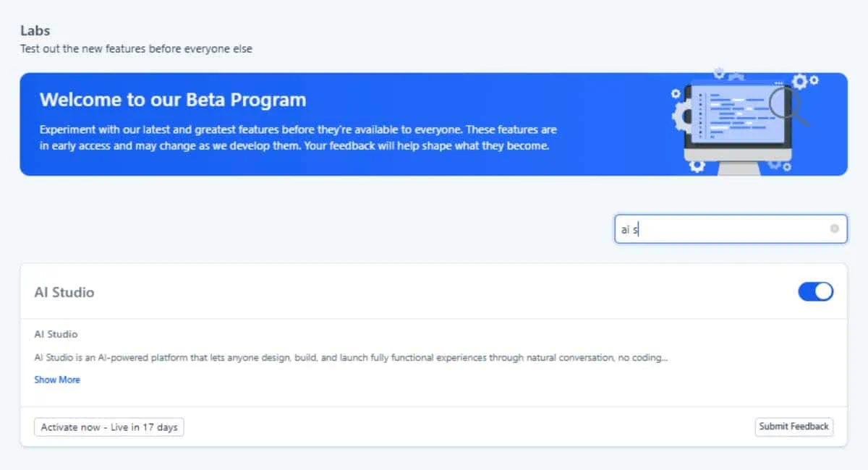Image resolution: width=868 pixels, height=470 pixels.
Task: Click the magnifying glass in the banner illustration
Action: (785, 103)
